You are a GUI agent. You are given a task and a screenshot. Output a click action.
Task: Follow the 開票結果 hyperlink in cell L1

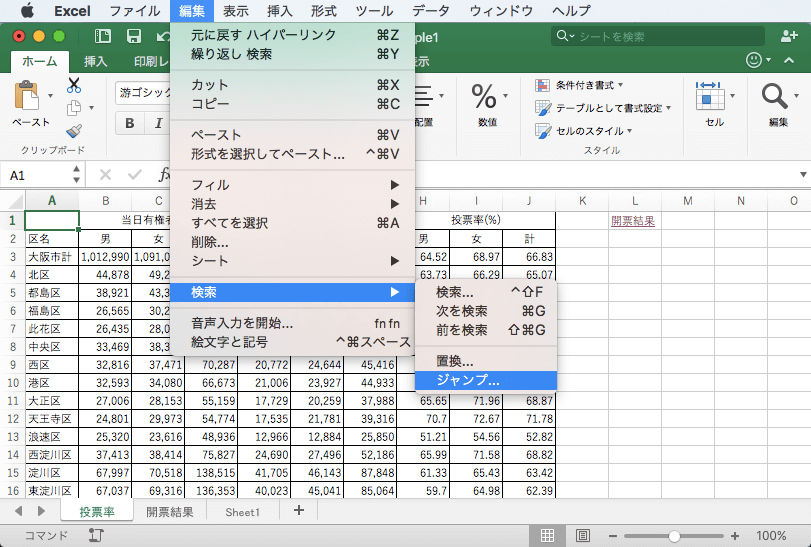633,221
